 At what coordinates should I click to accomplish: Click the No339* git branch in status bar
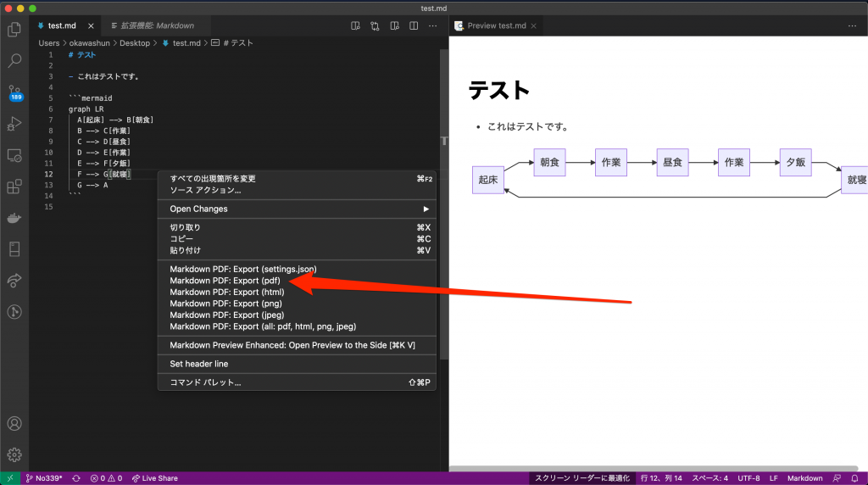pos(44,478)
